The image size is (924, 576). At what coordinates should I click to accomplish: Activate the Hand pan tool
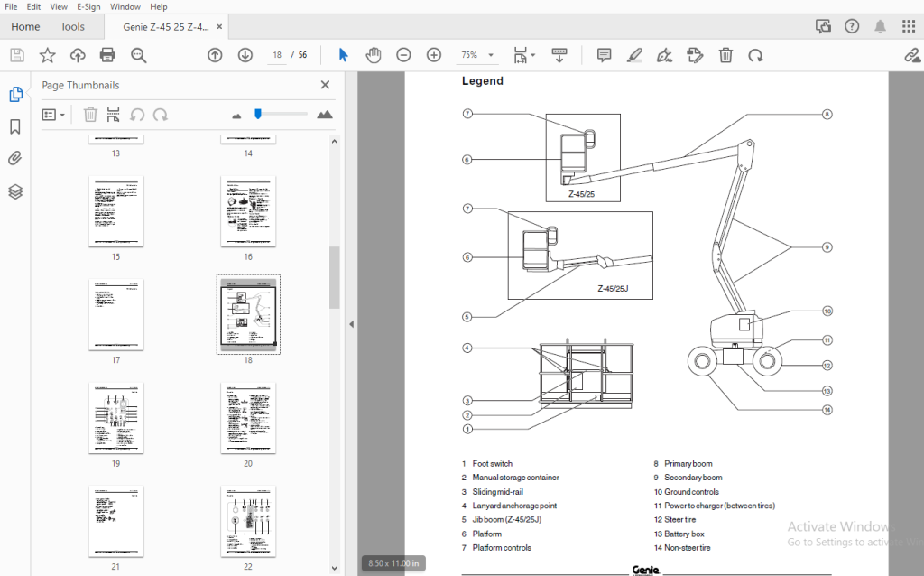coord(373,55)
